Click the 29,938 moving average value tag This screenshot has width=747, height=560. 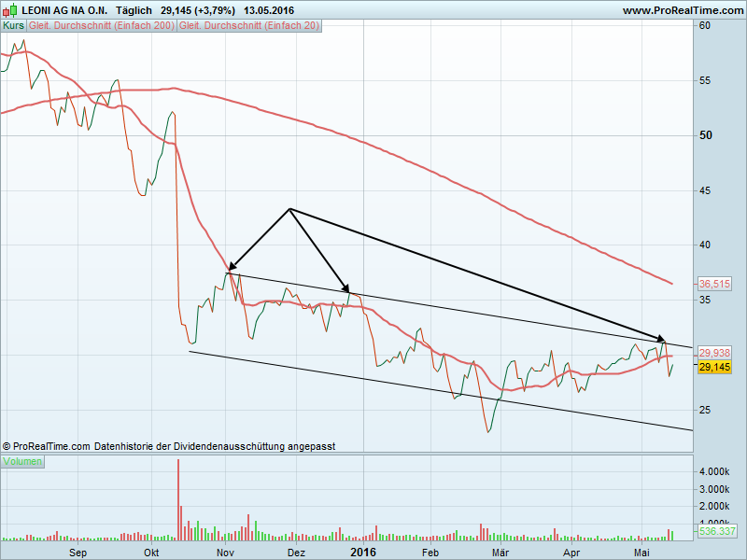pyautogui.click(x=714, y=353)
